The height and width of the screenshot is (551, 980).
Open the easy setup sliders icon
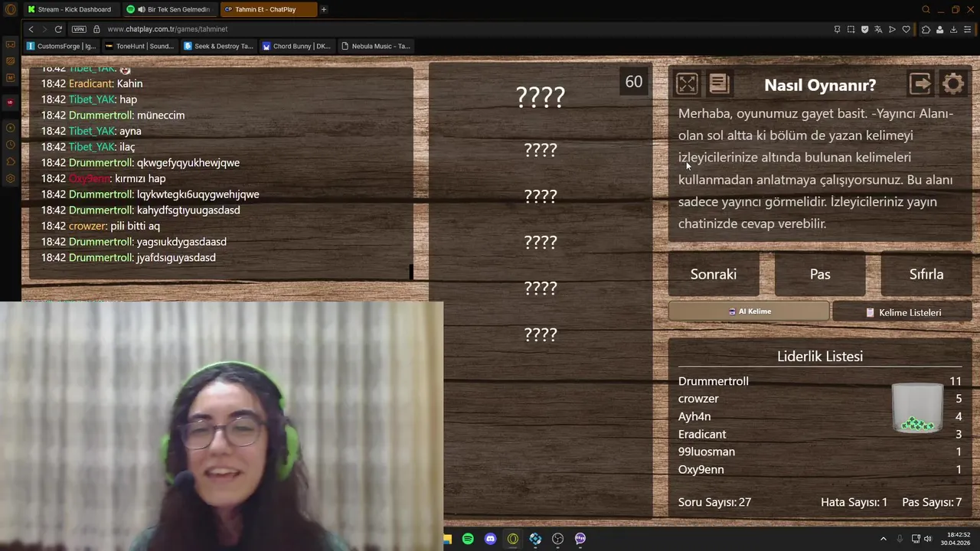tap(968, 29)
